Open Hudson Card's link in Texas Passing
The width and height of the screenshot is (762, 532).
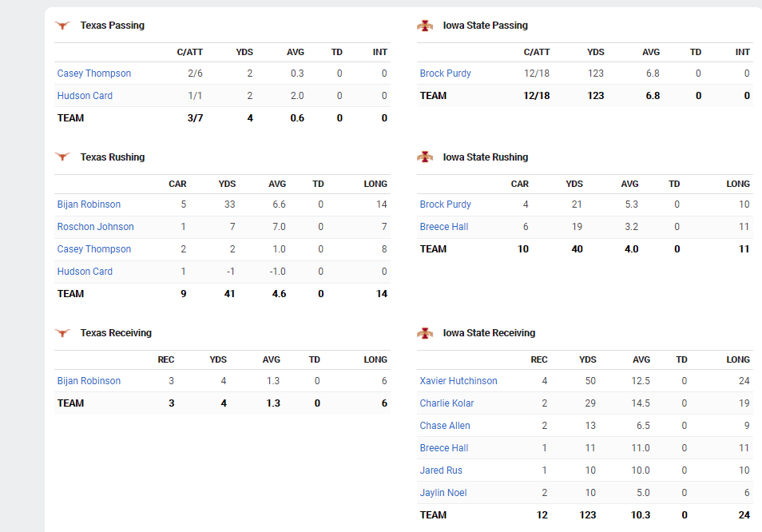85,96
